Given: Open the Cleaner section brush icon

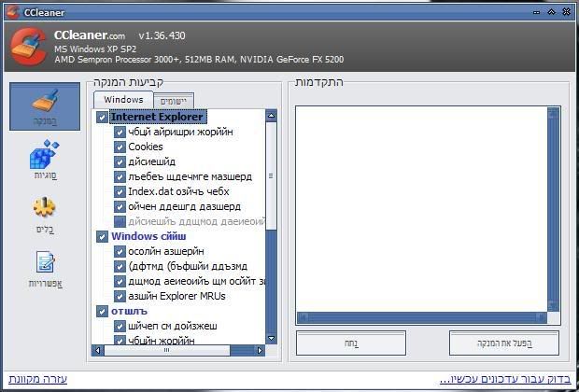Looking at the screenshot, I should click(x=45, y=101).
